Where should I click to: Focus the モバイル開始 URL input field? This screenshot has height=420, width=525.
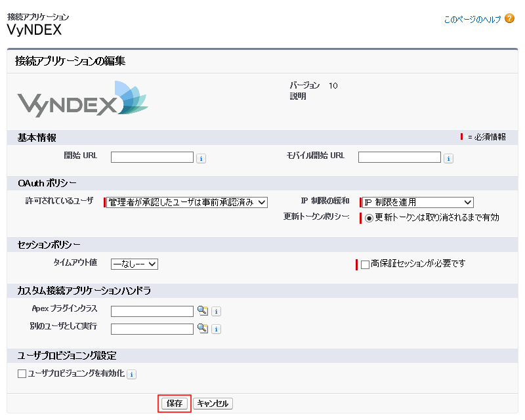(399, 157)
